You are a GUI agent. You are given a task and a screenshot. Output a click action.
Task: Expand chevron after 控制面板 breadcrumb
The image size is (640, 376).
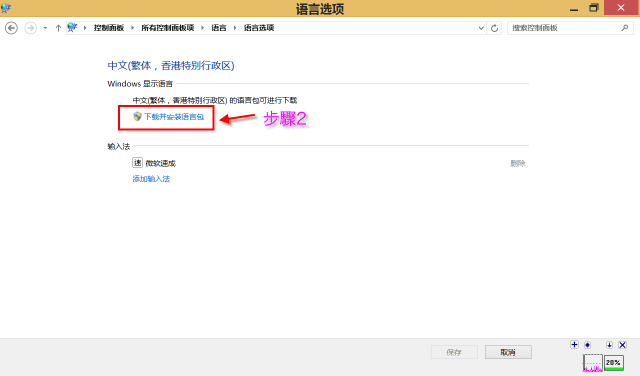(132, 28)
